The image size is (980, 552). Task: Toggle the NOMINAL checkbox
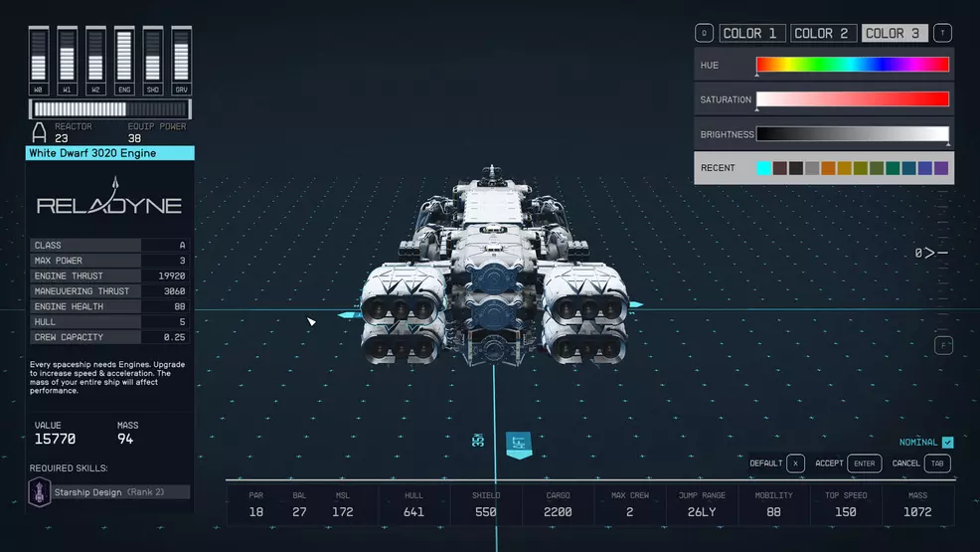[x=947, y=442]
